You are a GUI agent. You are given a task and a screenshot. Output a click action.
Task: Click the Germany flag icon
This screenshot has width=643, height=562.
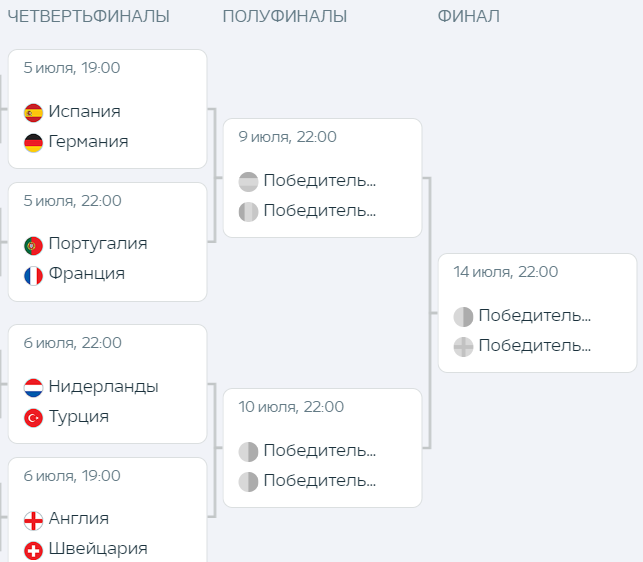point(33,142)
